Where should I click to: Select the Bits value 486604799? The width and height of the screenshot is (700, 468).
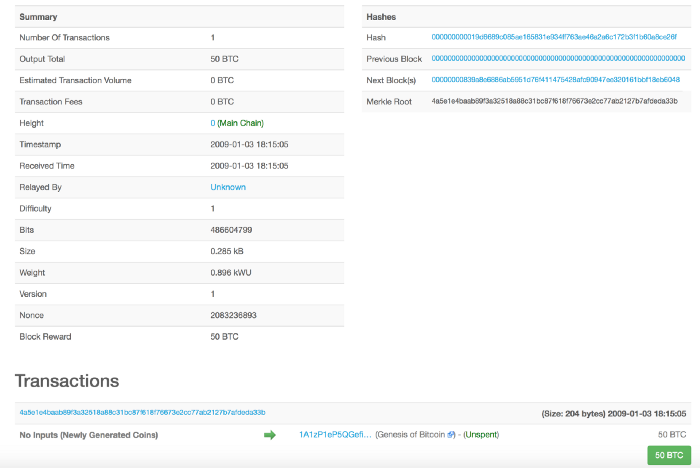[x=231, y=230]
